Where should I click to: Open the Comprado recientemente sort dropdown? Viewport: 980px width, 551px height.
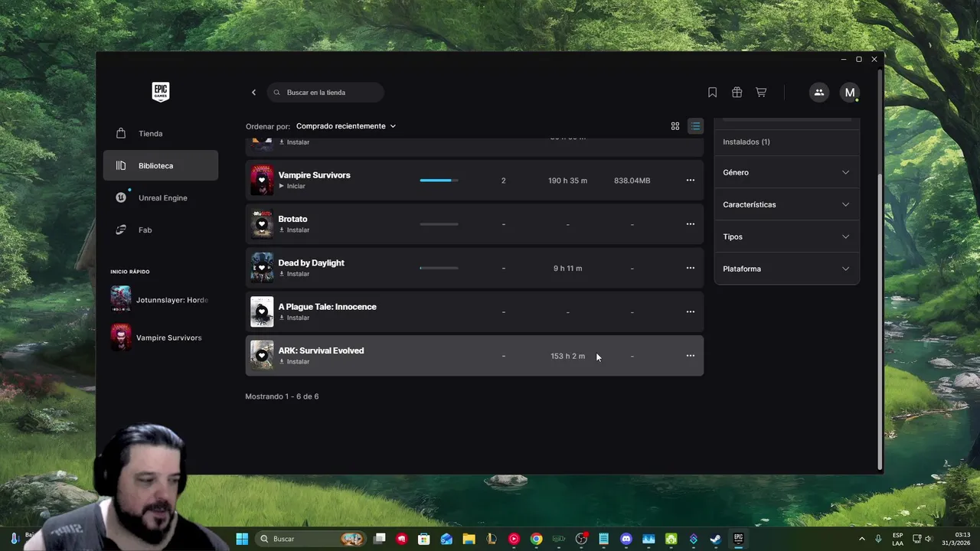346,126
